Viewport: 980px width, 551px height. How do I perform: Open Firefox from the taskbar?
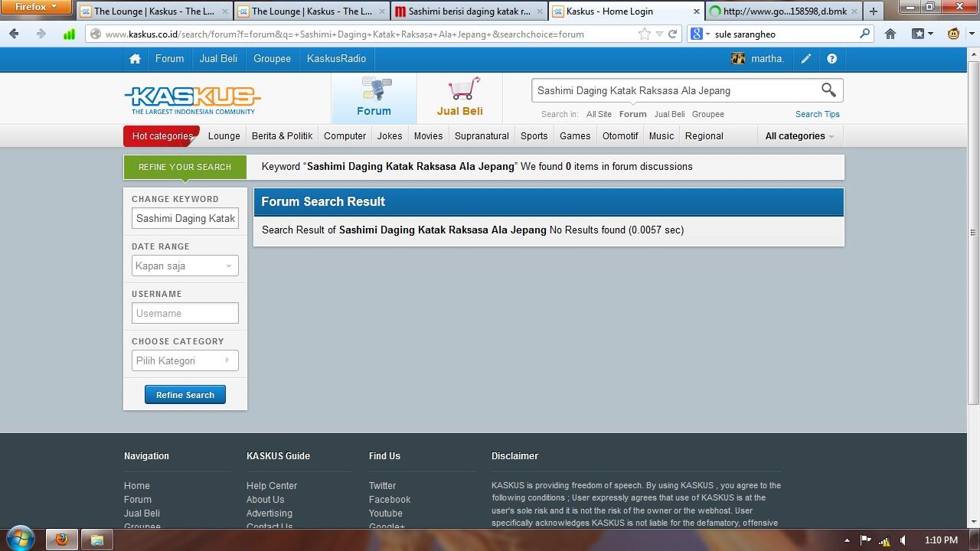[x=62, y=540]
